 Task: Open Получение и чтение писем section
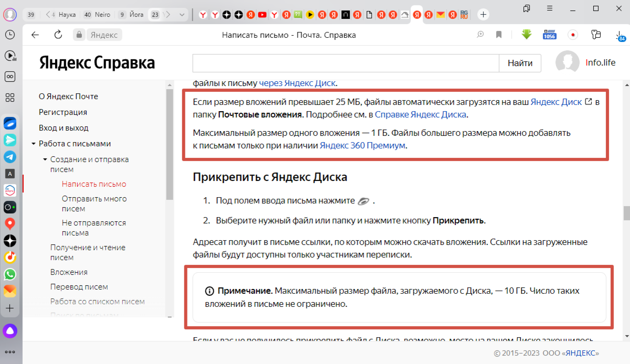point(88,252)
